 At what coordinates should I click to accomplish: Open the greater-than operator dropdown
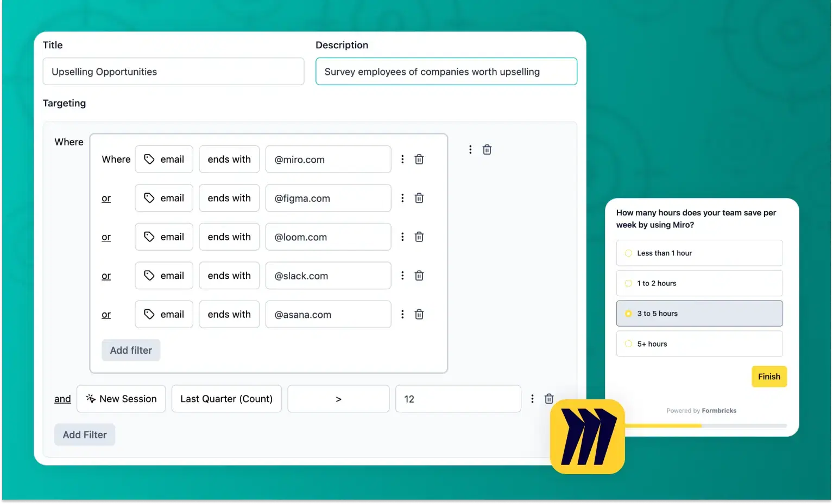[338, 398]
